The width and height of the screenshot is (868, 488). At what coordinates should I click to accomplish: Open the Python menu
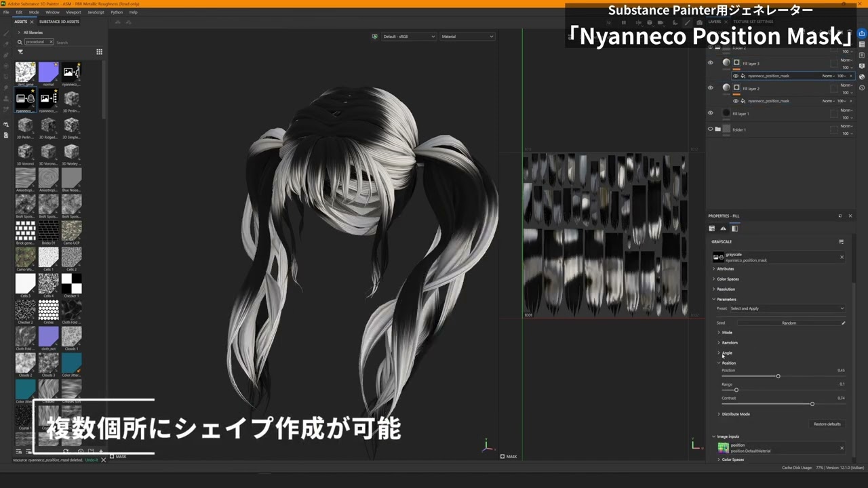tap(117, 12)
